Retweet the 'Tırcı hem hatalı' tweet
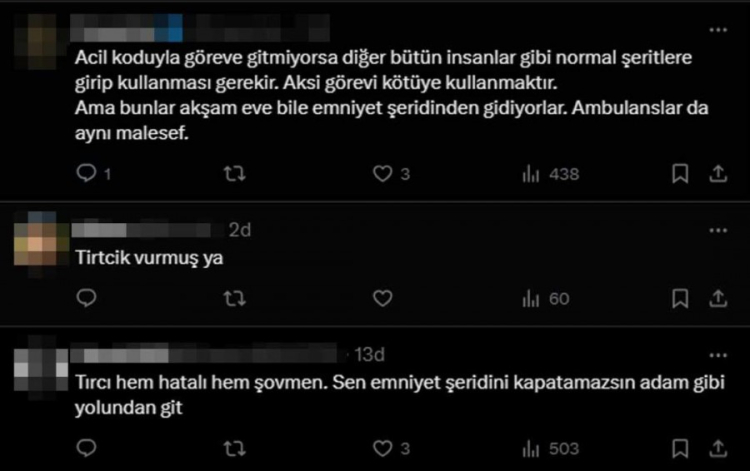 [232, 449]
